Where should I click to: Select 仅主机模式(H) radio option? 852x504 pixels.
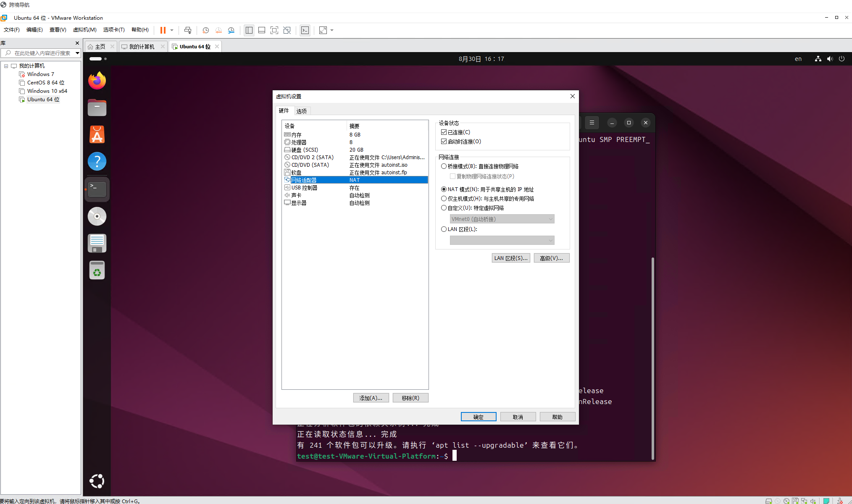(444, 199)
